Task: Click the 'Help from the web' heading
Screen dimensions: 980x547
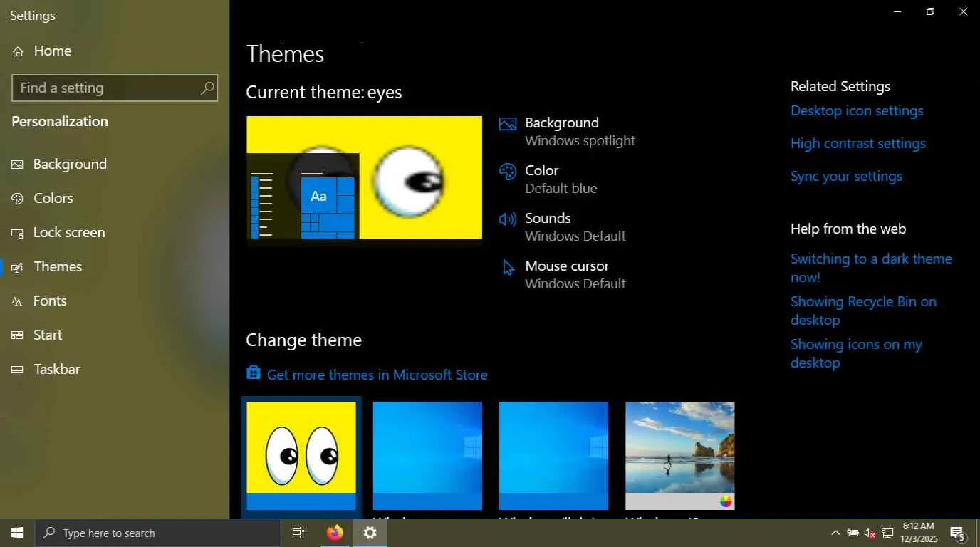Action: click(x=848, y=229)
